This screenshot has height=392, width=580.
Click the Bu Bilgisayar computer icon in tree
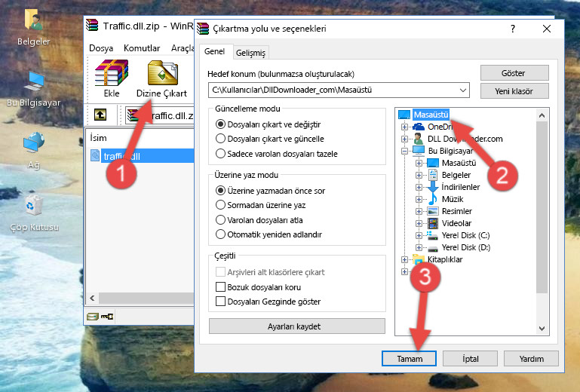pos(419,151)
